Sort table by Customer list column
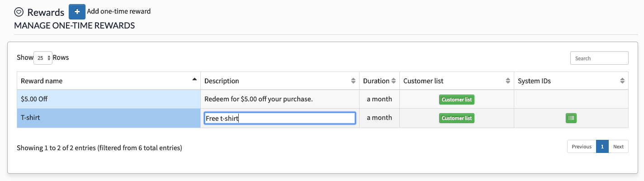The width and height of the screenshot is (644, 181). pos(508,81)
